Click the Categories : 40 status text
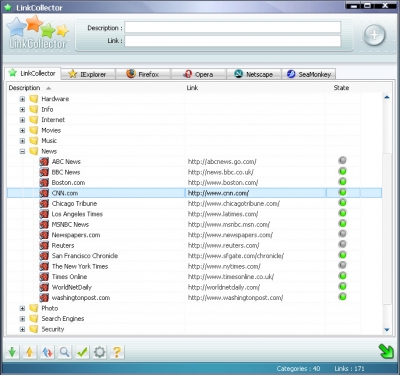The height and width of the screenshot is (376, 400). point(298,369)
